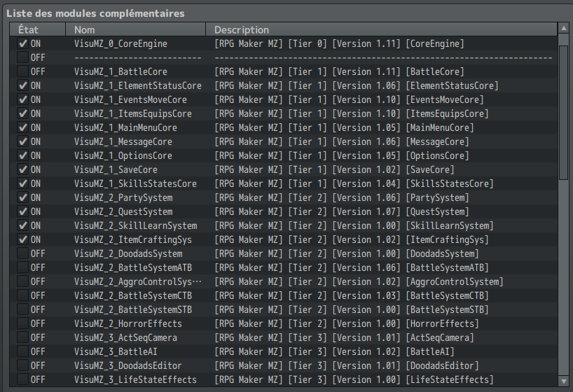
Task: Check VisuMZ_2_BattleSystemCTB checkbox
Action: point(23,296)
